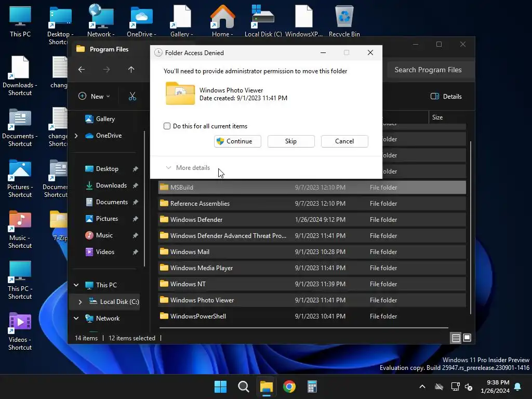The width and height of the screenshot is (532, 399).
Task: Show hidden tray icons chevron
Action: (x=422, y=387)
